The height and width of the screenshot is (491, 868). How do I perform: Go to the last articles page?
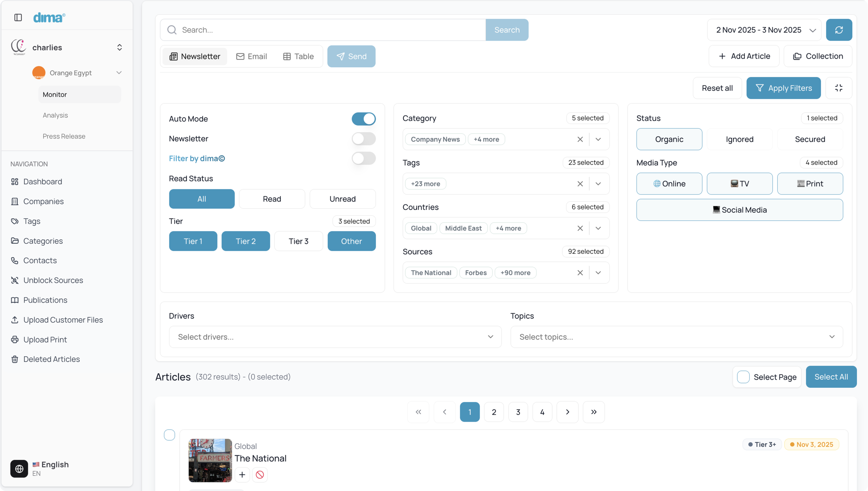593,412
